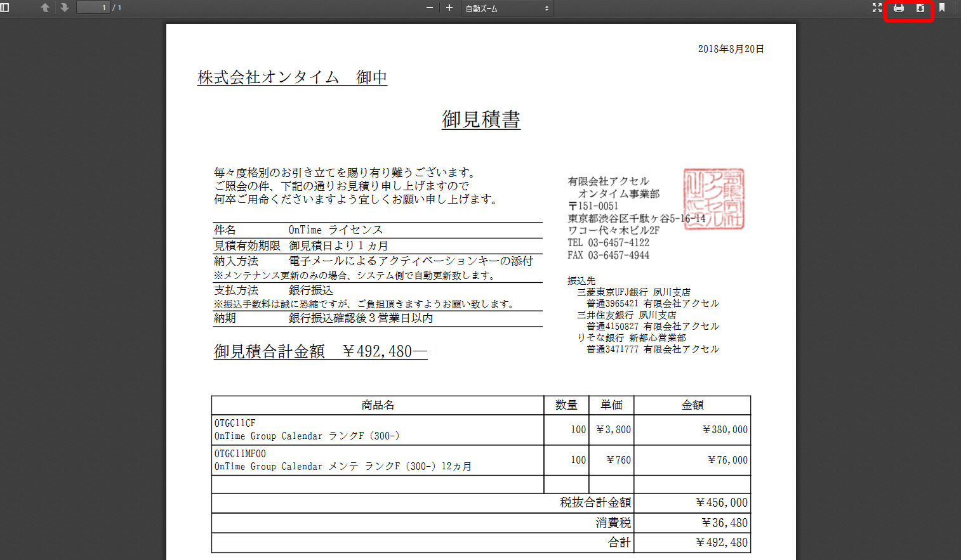This screenshot has width=961, height=560.
Task: Click the OTGC11CF product row
Action: tap(377, 429)
